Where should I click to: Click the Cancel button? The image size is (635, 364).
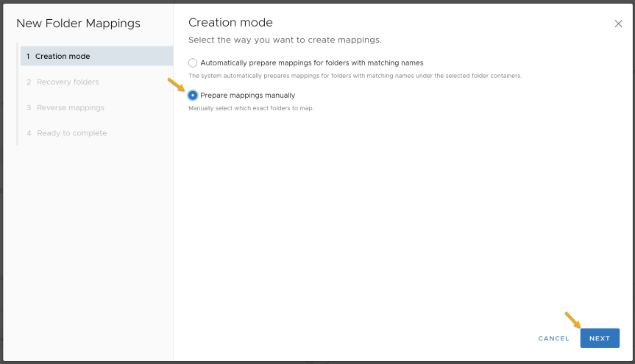553,338
